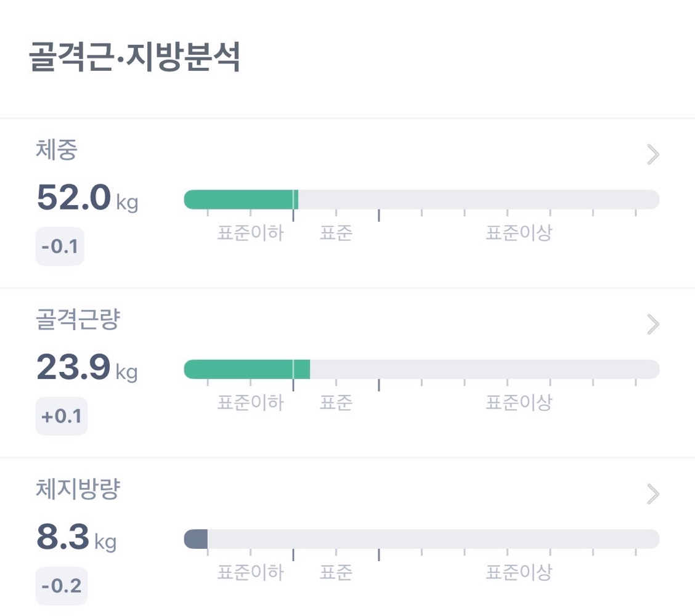This screenshot has height=616, width=695.
Task: Click the gray 체지방량 progress bar
Action: click(421, 539)
